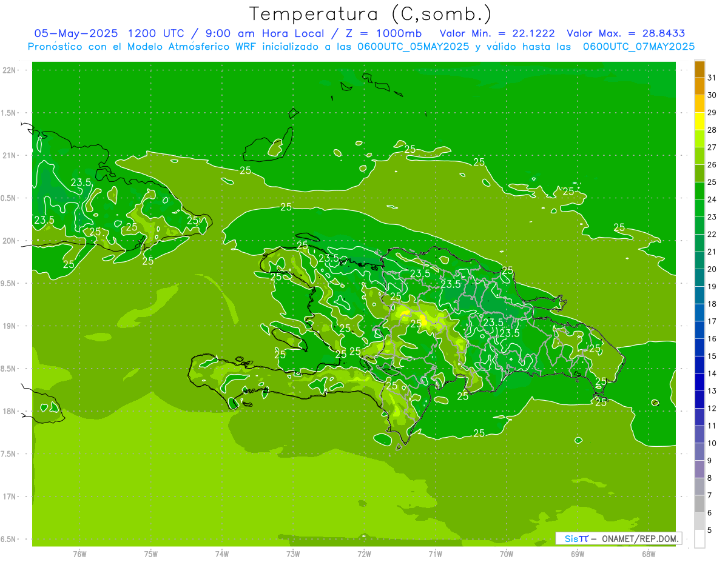
Task: Select the date text "05-May-2025"
Action: [76, 33]
